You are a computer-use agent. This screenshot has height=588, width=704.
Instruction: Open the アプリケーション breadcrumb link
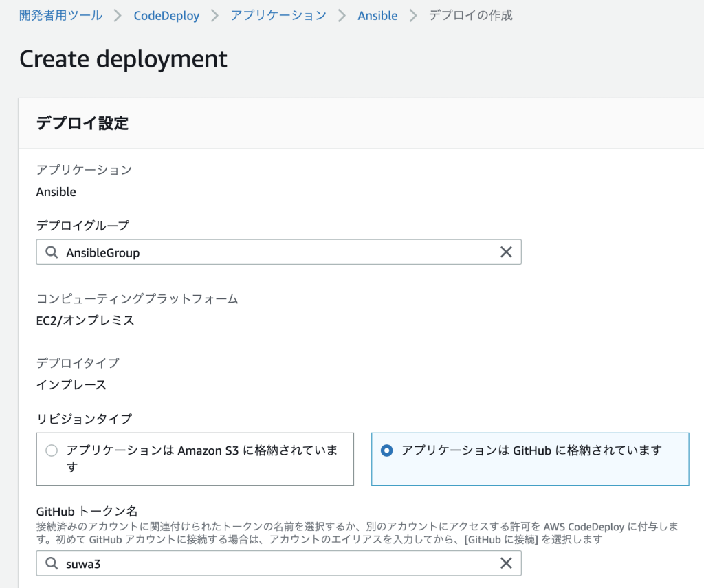click(x=278, y=15)
